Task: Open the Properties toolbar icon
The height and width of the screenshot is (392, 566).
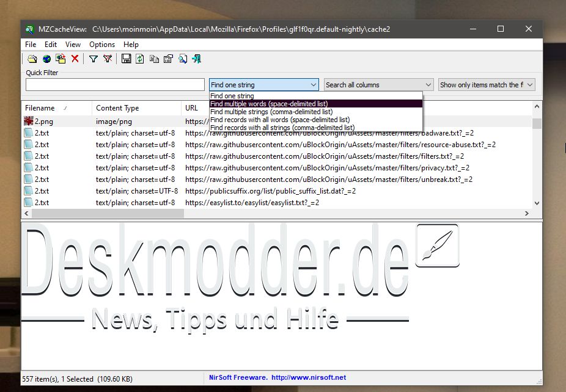Action: pos(168,59)
